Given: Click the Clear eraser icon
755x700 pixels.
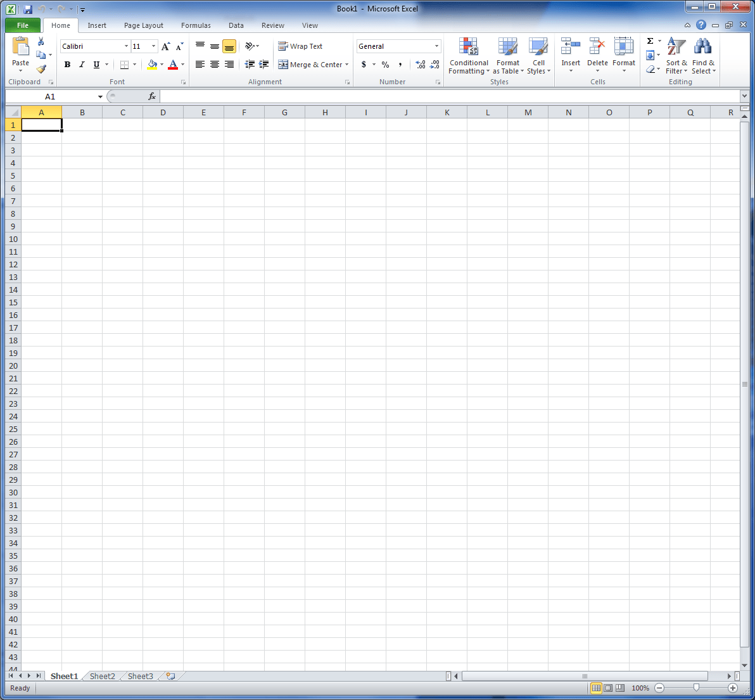Looking at the screenshot, I should coord(650,69).
